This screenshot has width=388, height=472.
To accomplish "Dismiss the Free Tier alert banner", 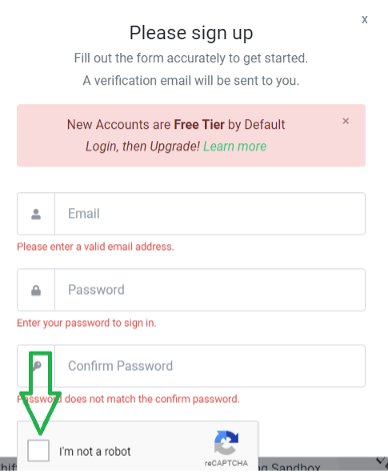I will point(346,121).
